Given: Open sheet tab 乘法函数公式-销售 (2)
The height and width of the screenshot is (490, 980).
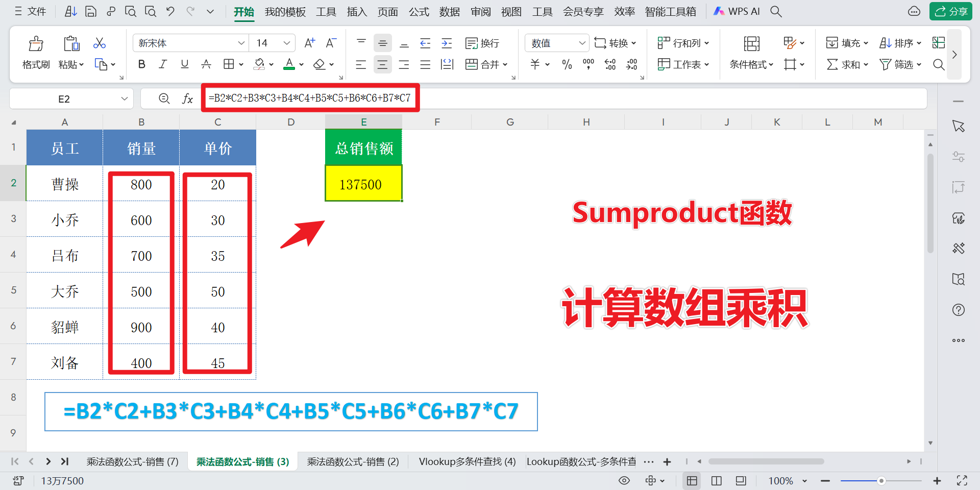Looking at the screenshot, I should [x=353, y=461].
